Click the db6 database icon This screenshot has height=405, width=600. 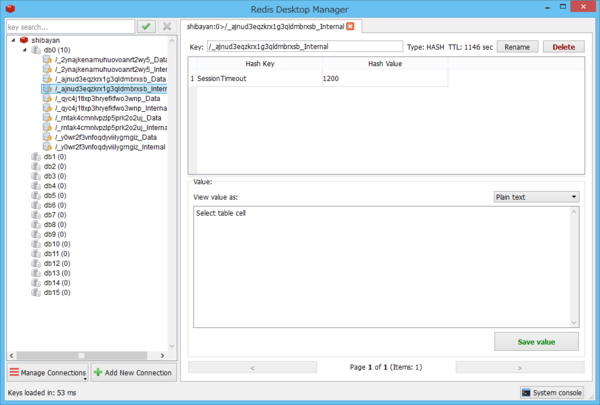[36, 205]
